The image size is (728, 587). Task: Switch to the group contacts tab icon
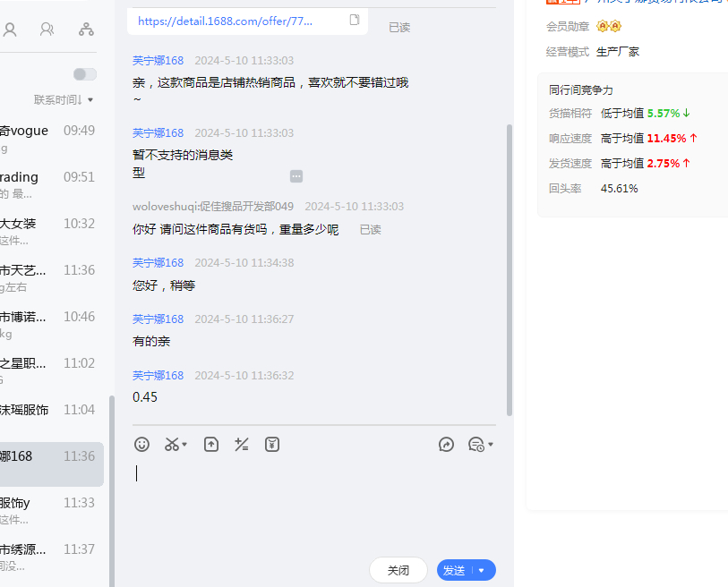coord(47,30)
